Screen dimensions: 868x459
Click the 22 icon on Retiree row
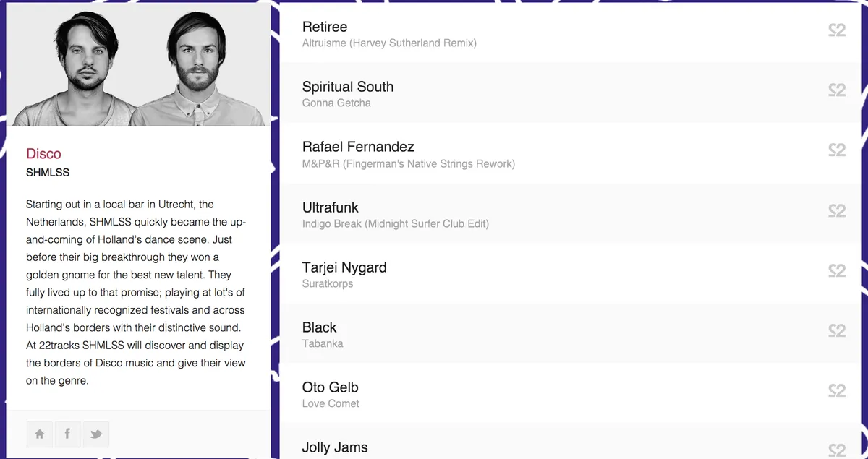pyautogui.click(x=837, y=31)
